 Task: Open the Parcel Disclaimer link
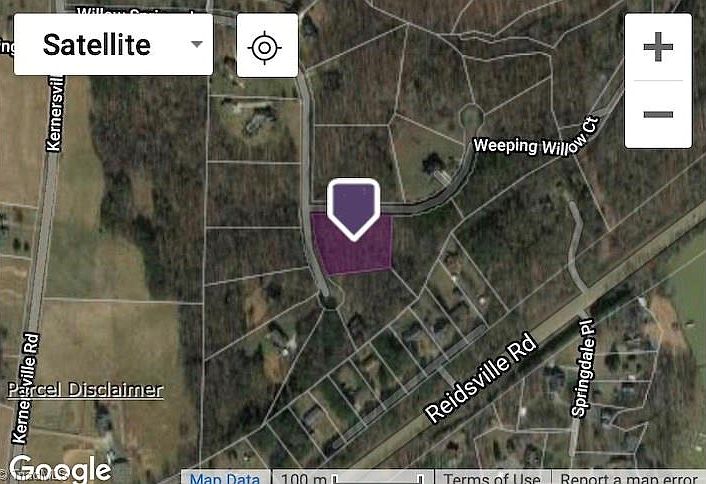(x=85, y=390)
